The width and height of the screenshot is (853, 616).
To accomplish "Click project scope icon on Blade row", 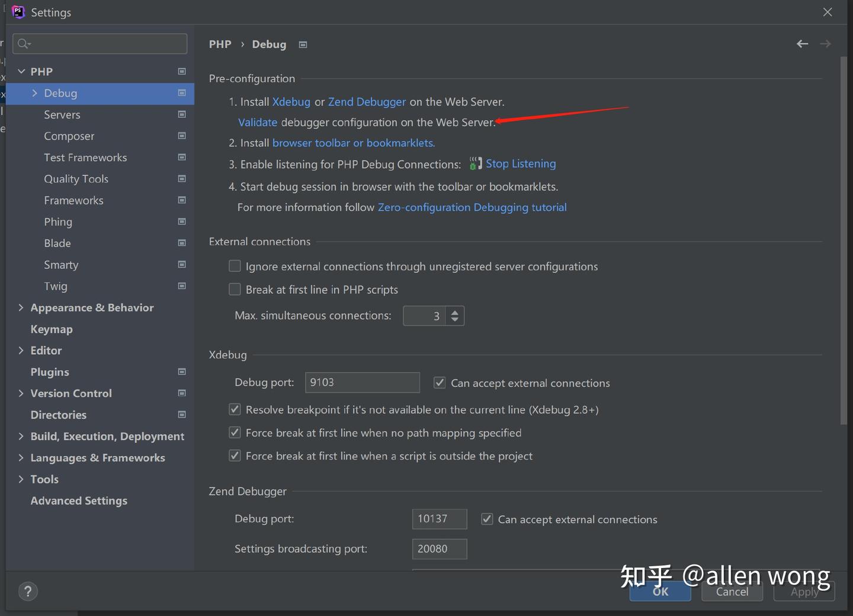I will [182, 243].
